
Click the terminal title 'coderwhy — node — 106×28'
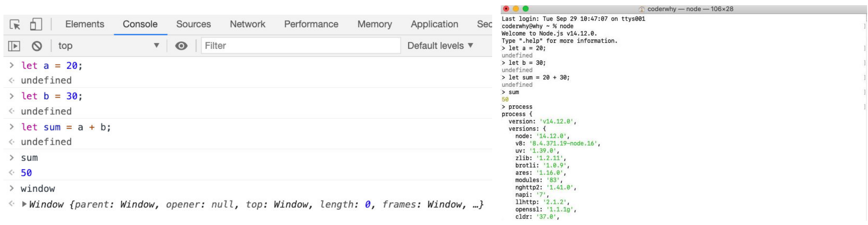(x=690, y=9)
